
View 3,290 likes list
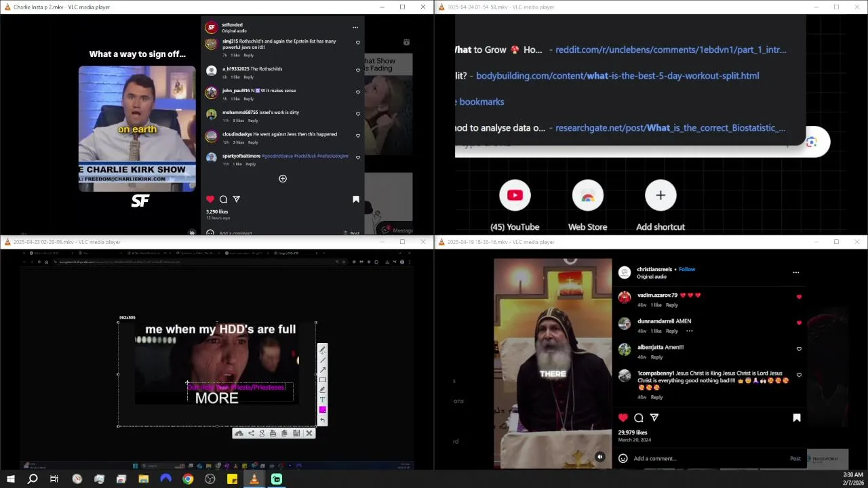coord(217,212)
